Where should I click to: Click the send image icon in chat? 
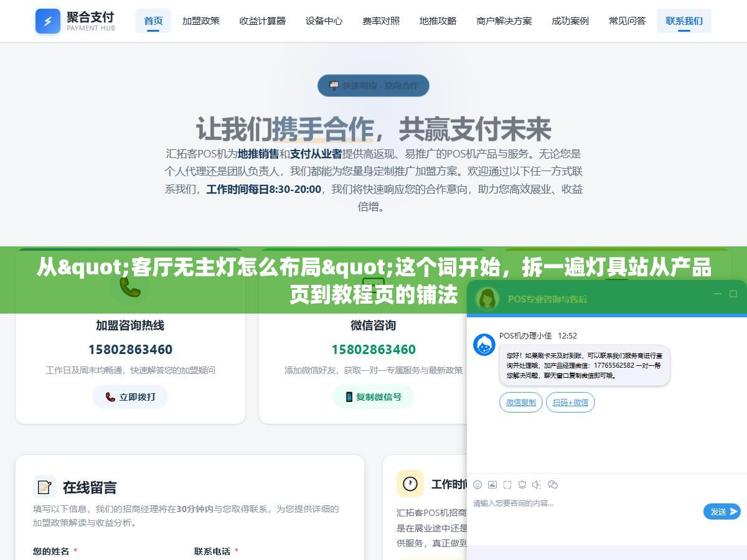coord(492,484)
